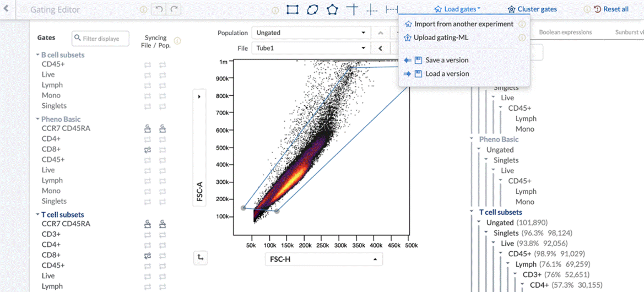
Task: Switch to the Boolean expressions tab
Action: pos(565,33)
